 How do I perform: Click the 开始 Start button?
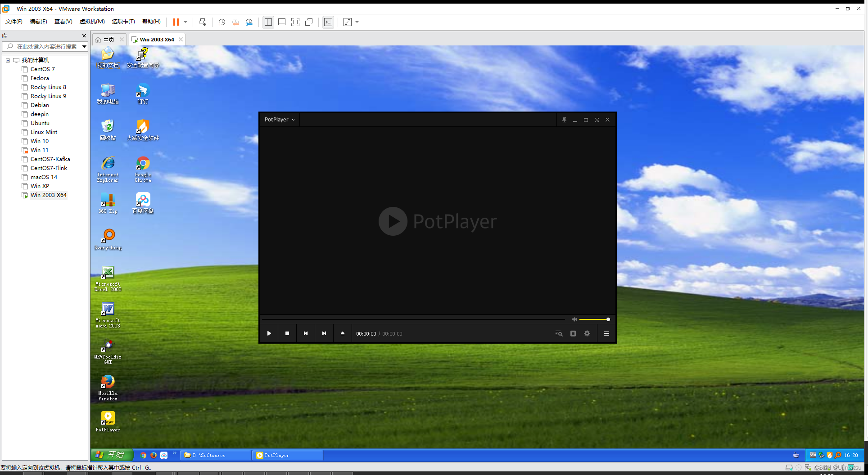(x=113, y=455)
